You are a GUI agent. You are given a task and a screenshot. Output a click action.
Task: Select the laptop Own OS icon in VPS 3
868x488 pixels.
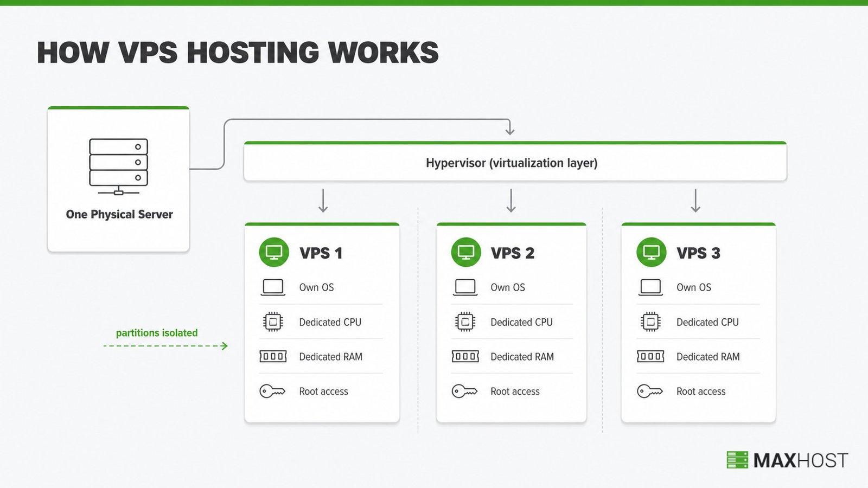click(650, 287)
